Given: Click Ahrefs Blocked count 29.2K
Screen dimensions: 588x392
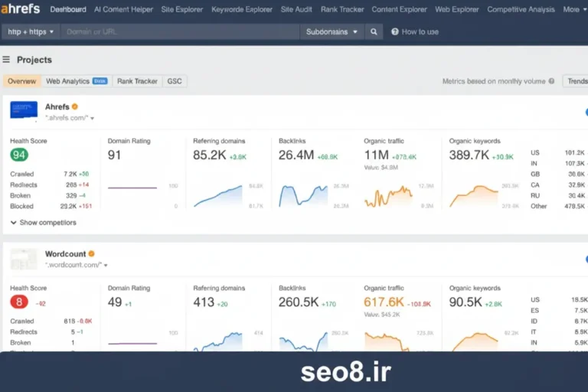Looking at the screenshot, I should point(68,206).
